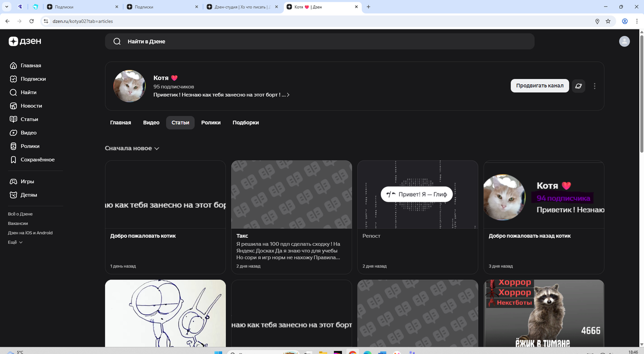
Task: Open article Добро пожаловать назад котик
Action: pyautogui.click(x=530, y=236)
